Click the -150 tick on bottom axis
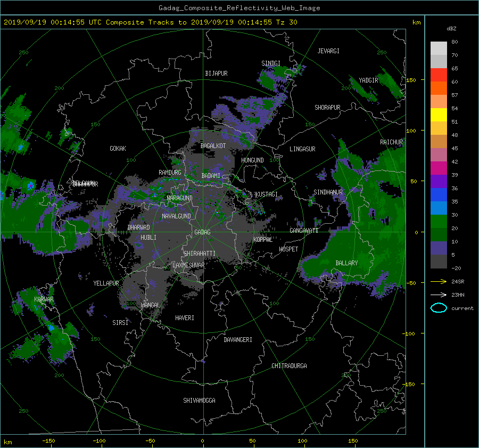479x448 pixels. pyautogui.click(x=48, y=441)
